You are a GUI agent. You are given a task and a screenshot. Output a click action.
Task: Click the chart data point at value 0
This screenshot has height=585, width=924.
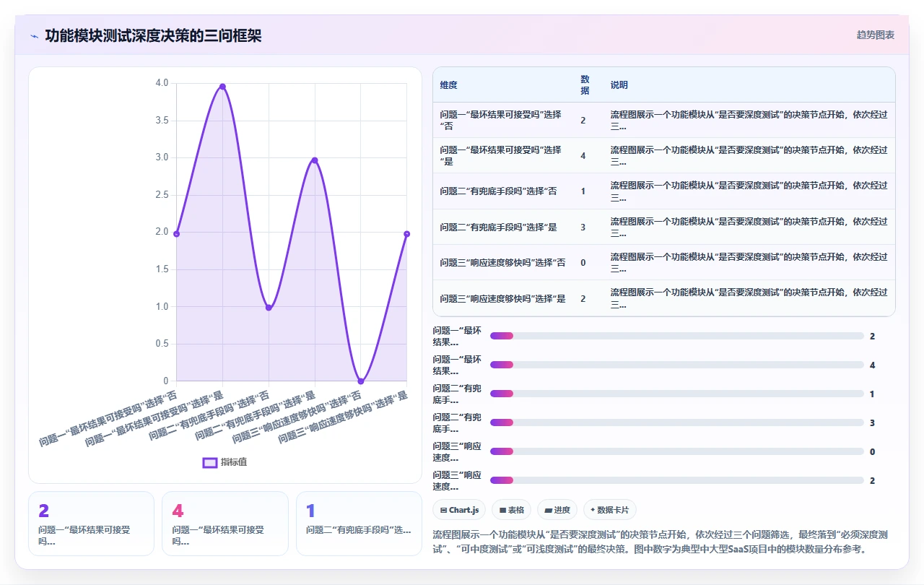click(x=361, y=381)
